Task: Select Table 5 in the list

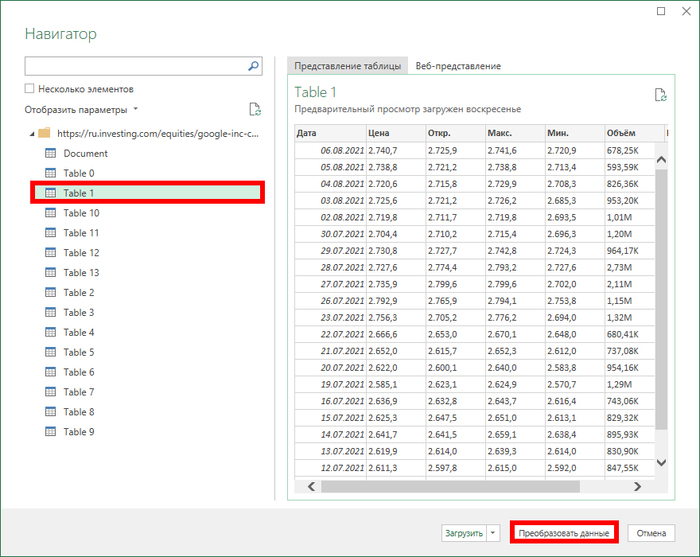Action: pos(79,352)
